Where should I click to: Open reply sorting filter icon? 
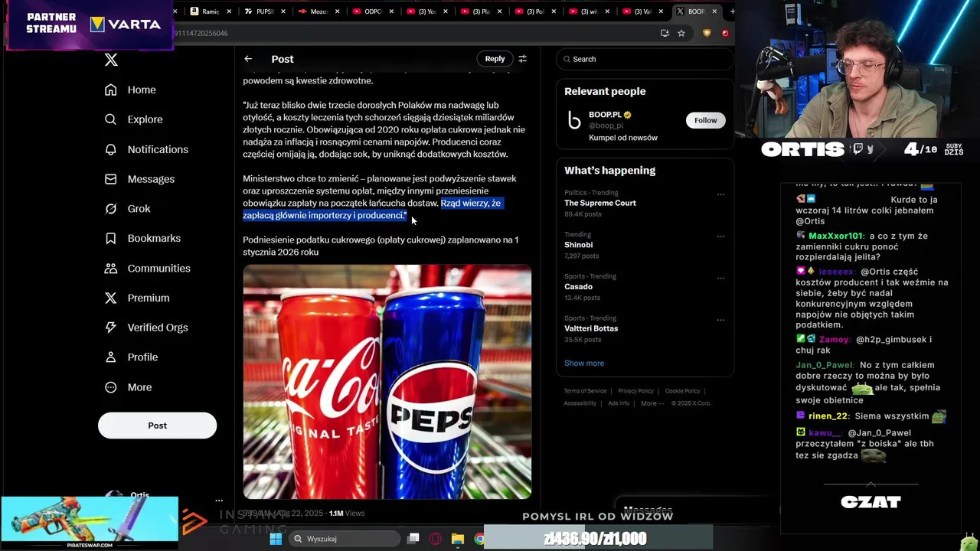pos(523,59)
